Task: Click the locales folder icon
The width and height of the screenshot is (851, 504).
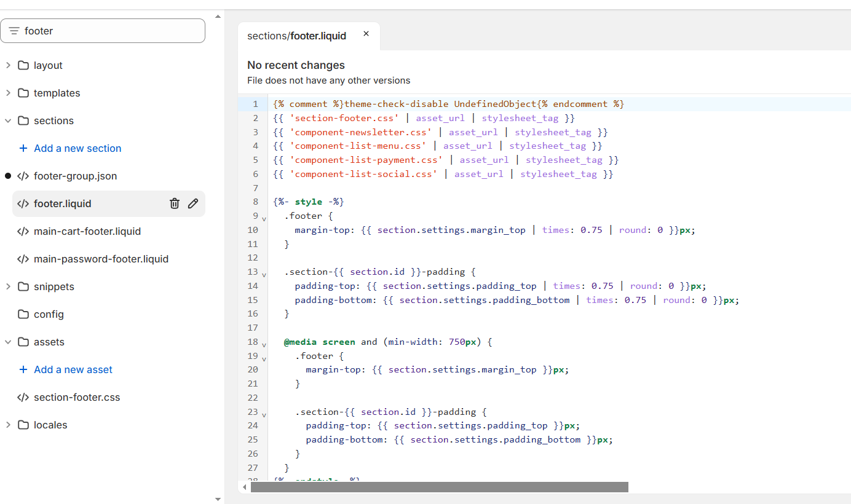Action: point(23,425)
